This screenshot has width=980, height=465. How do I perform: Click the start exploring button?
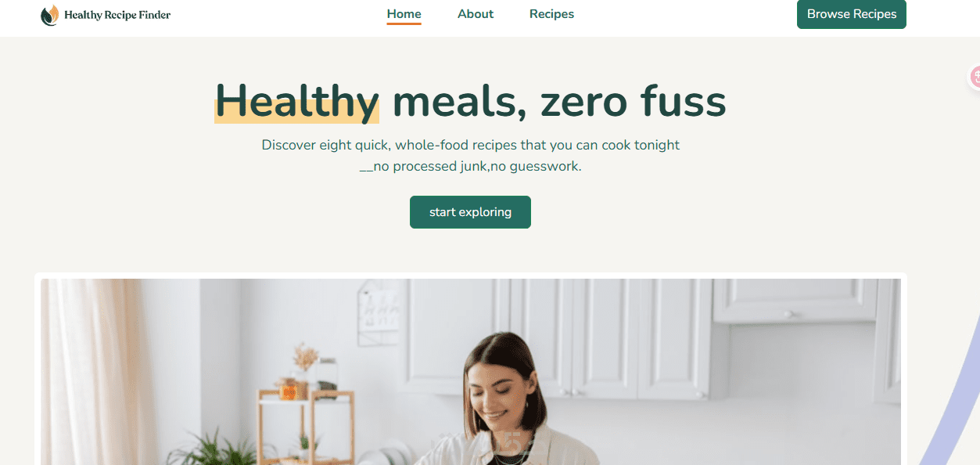(470, 212)
